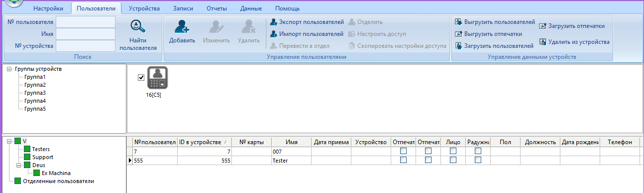Click Выгрузить отпечатки text button
Image resolution: width=644 pixels, height=193 pixels.
[x=493, y=34]
